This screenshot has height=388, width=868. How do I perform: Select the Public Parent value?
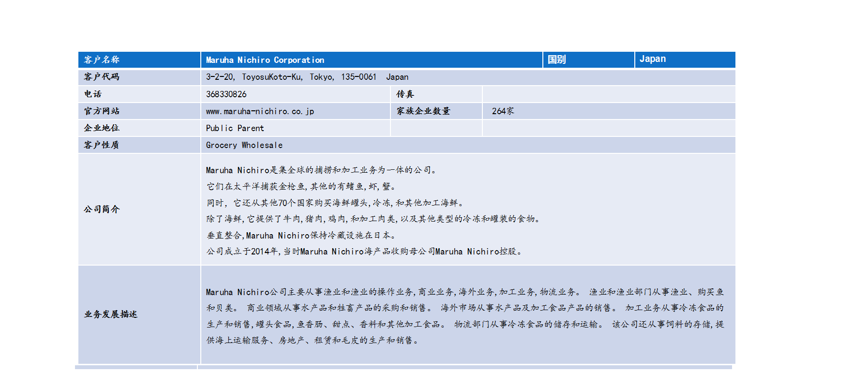point(235,128)
